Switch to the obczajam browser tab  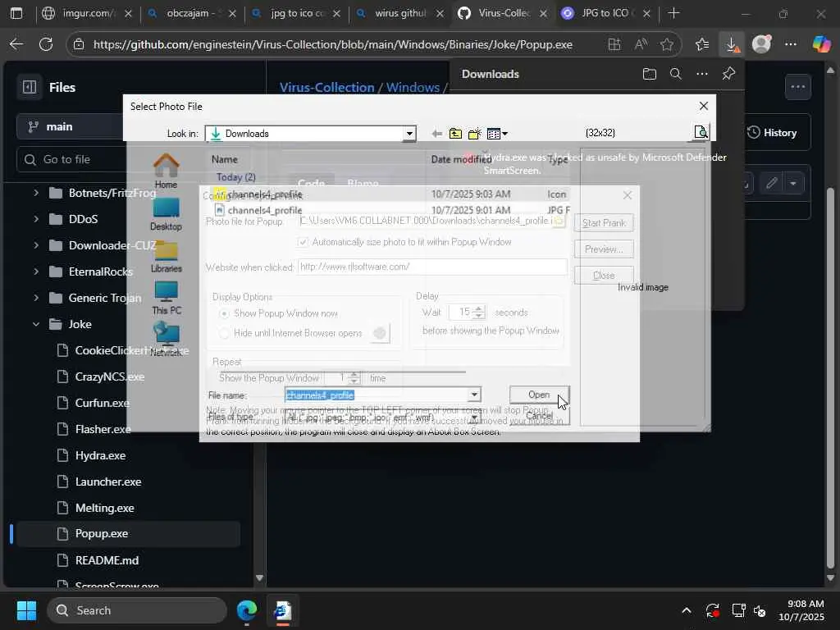coord(192,13)
